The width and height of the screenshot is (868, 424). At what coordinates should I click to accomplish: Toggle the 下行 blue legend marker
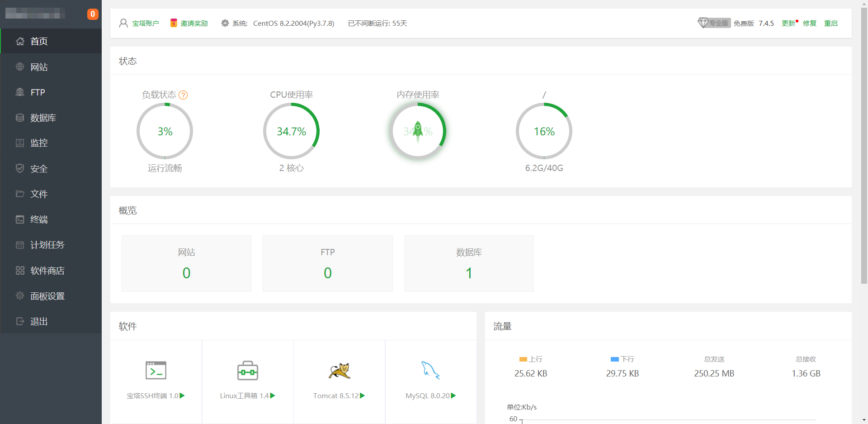click(615, 359)
